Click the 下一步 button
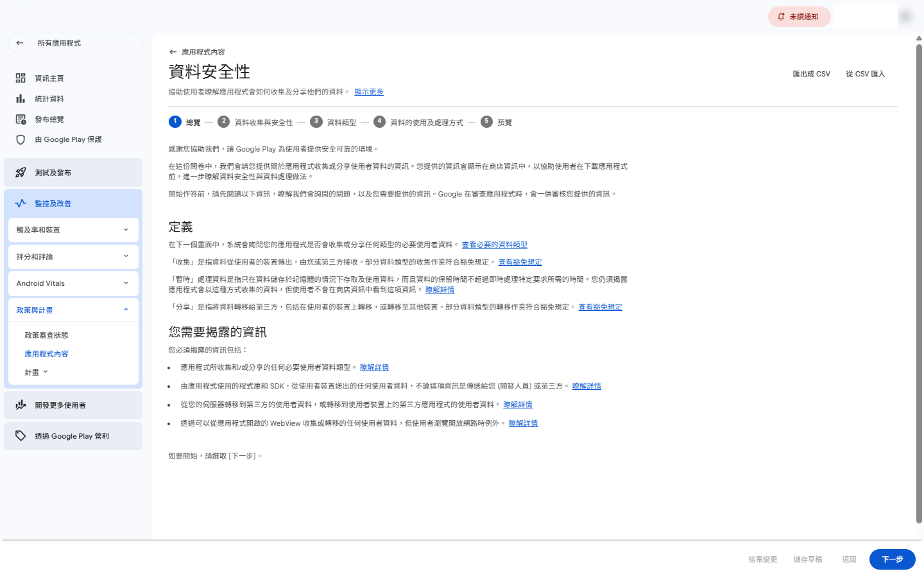The height and width of the screenshot is (578, 924). [892, 559]
